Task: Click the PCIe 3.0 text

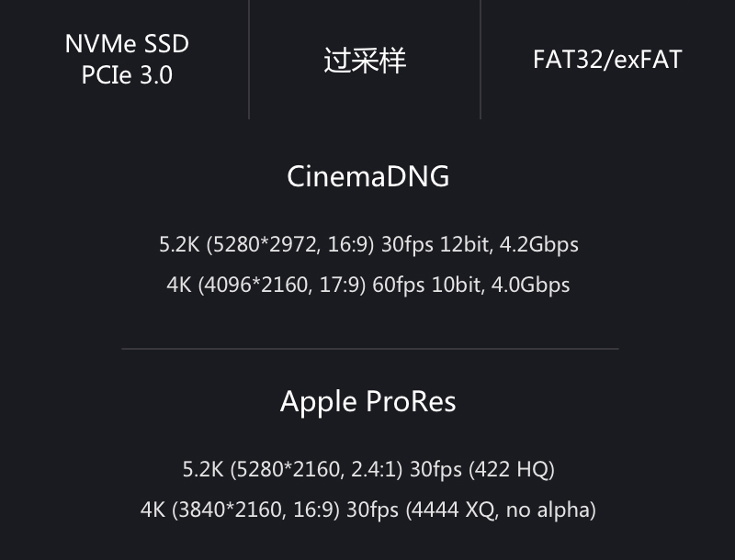Action: [127, 75]
